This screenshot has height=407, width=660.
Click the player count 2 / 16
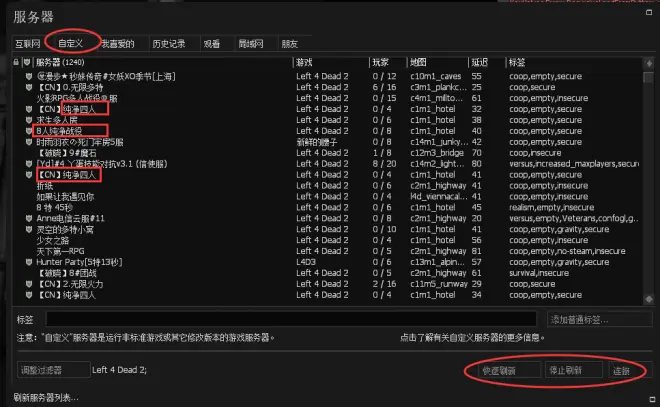384,284
